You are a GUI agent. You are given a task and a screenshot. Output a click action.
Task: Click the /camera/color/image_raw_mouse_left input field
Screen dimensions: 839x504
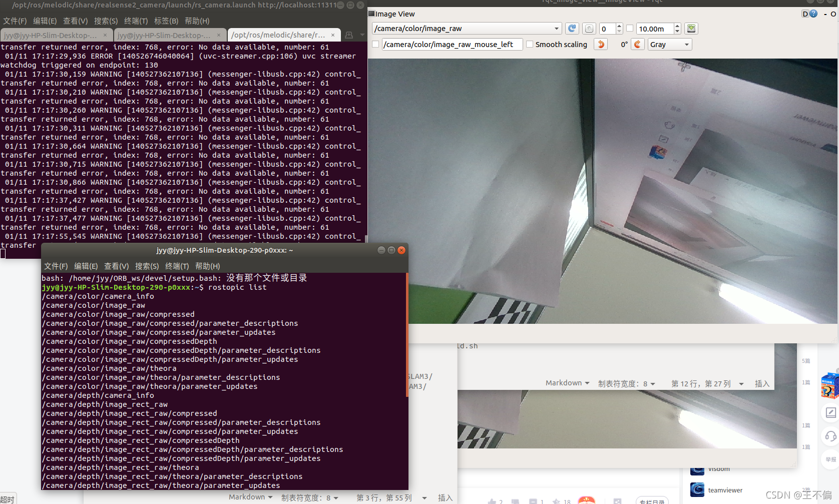tap(452, 45)
